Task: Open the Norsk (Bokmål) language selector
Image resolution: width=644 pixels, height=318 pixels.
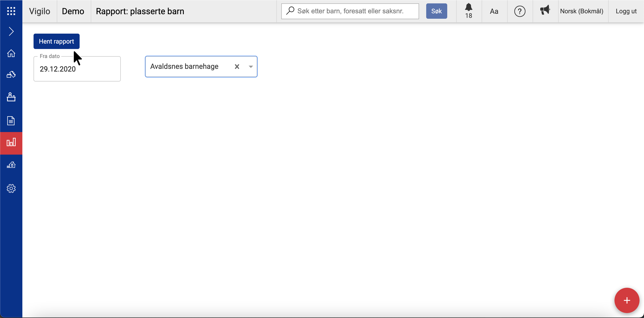Action: pos(581,11)
